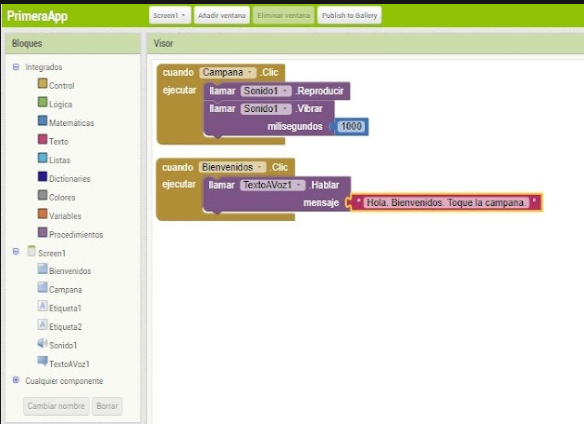Click the PrimeraApp project title

tap(37, 16)
